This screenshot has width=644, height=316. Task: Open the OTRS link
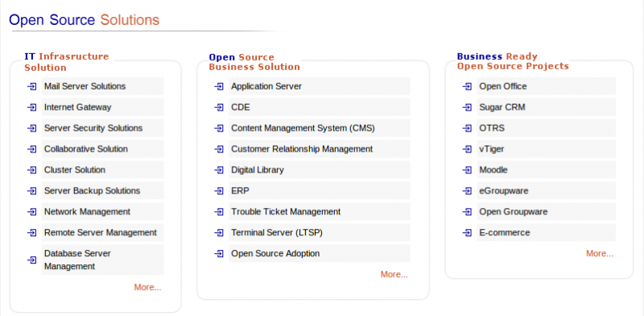pos(492,128)
